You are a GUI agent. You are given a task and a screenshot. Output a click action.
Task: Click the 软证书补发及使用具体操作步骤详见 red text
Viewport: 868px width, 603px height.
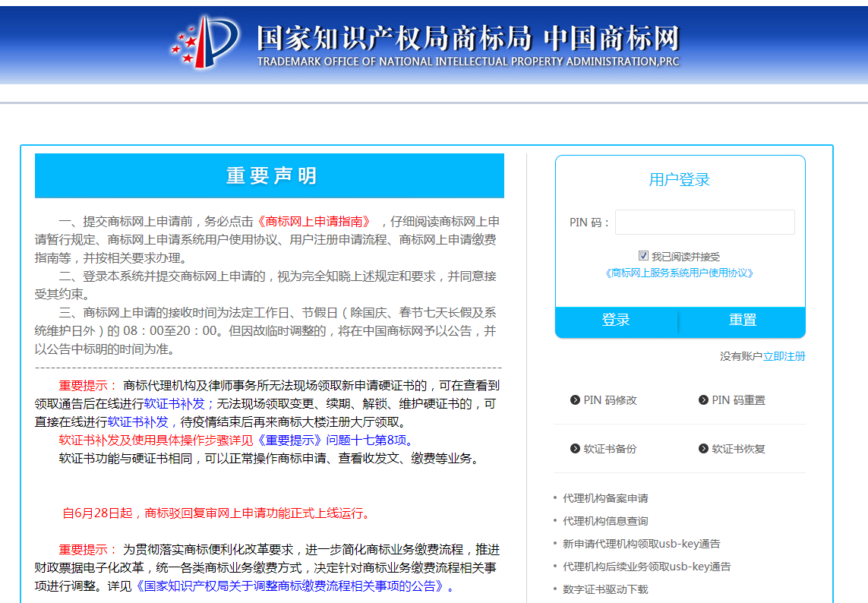point(156,440)
